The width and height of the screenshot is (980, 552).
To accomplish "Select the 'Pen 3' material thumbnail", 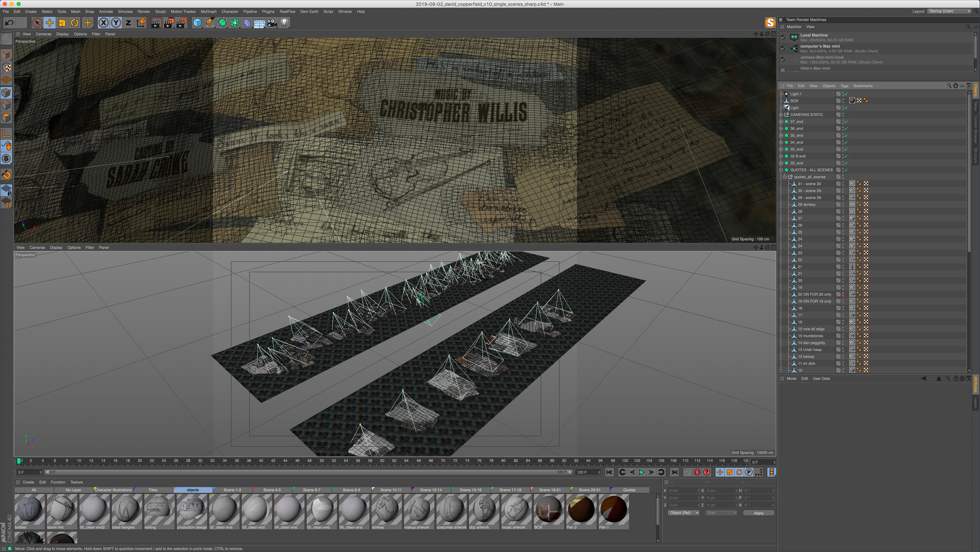I will click(581, 512).
